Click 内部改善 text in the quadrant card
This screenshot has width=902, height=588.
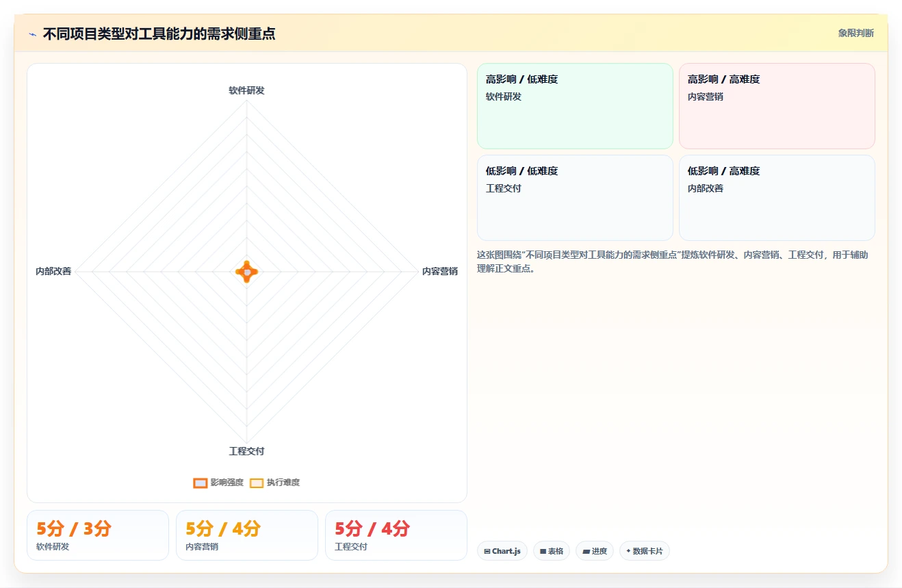(x=706, y=188)
